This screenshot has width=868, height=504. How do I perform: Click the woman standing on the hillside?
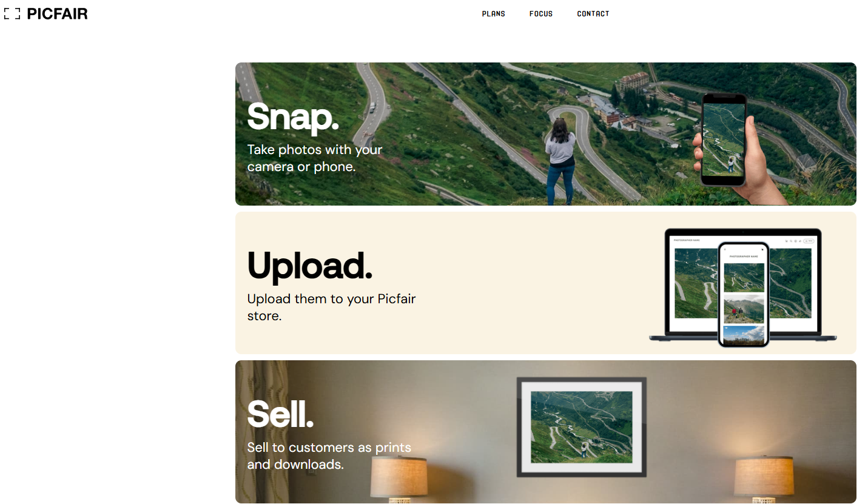[560, 161]
